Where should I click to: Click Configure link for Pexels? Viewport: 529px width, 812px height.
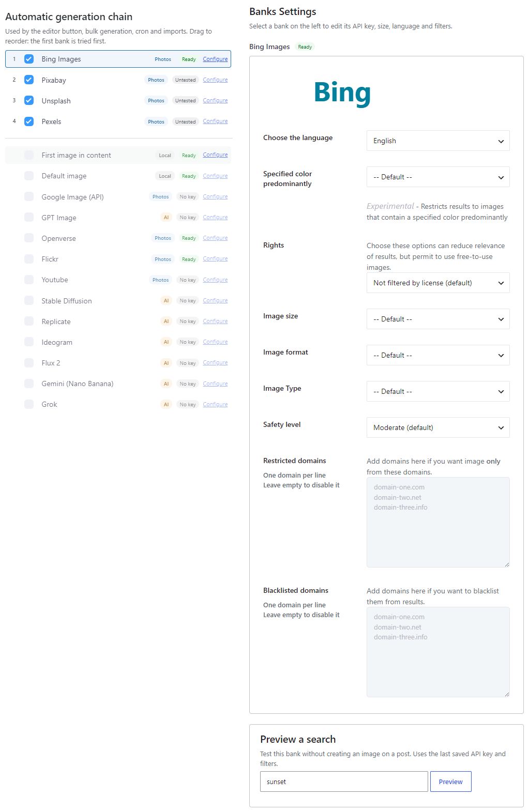tap(215, 121)
